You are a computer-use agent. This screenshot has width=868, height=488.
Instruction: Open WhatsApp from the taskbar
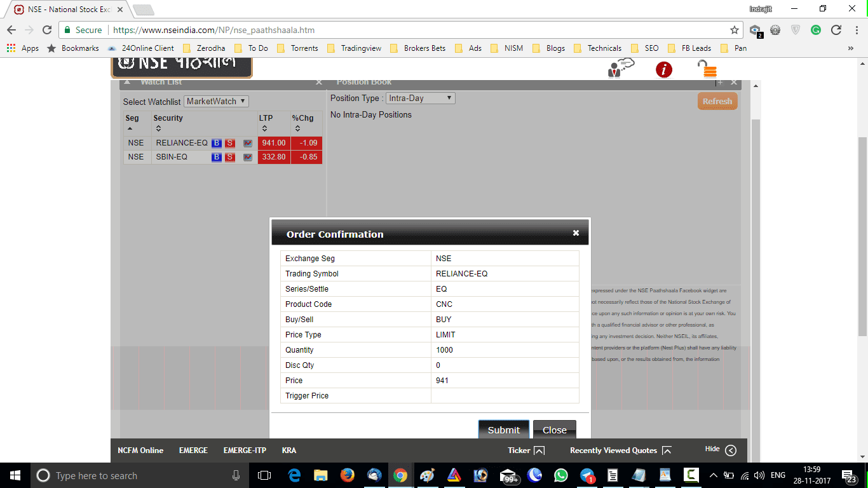pyautogui.click(x=560, y=475)
